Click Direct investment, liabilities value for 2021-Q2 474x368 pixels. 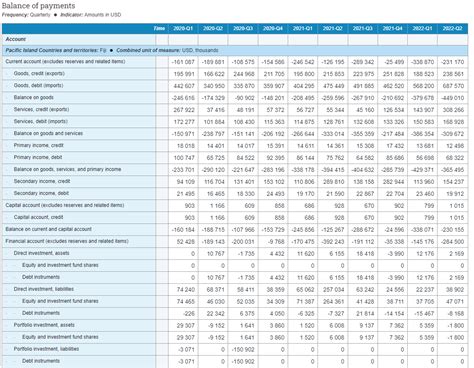click(x=334, y=290)
